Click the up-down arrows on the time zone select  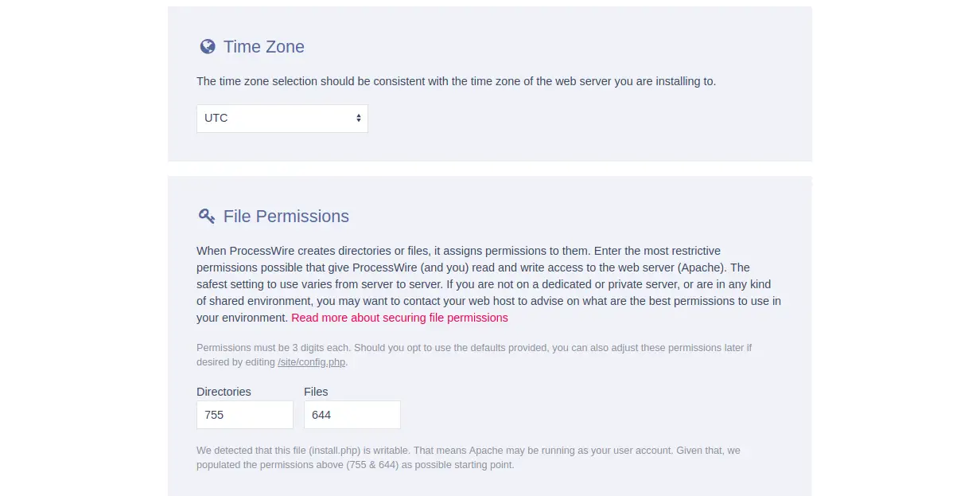359,118
